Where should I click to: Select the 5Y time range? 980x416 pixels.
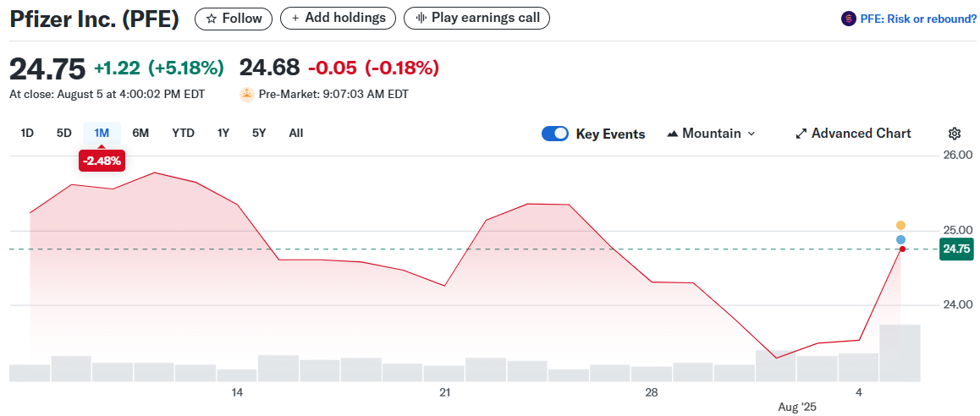point(259,133)
